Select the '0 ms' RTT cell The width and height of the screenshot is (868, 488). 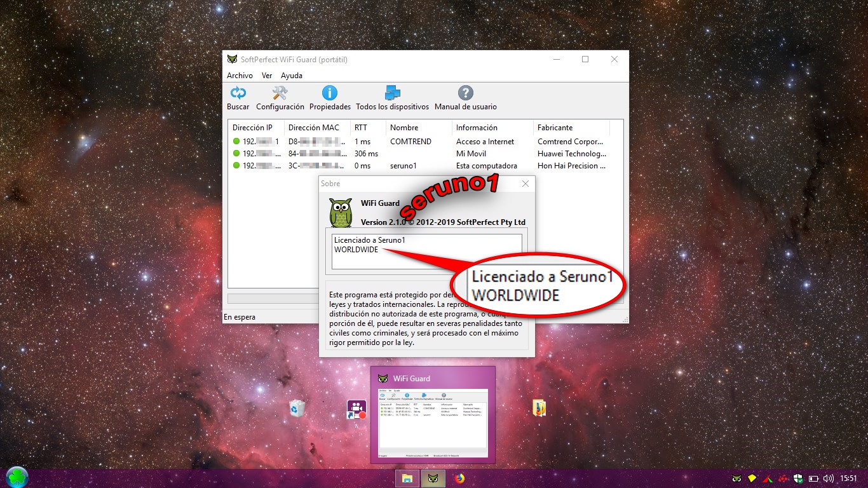pos(362,166)
